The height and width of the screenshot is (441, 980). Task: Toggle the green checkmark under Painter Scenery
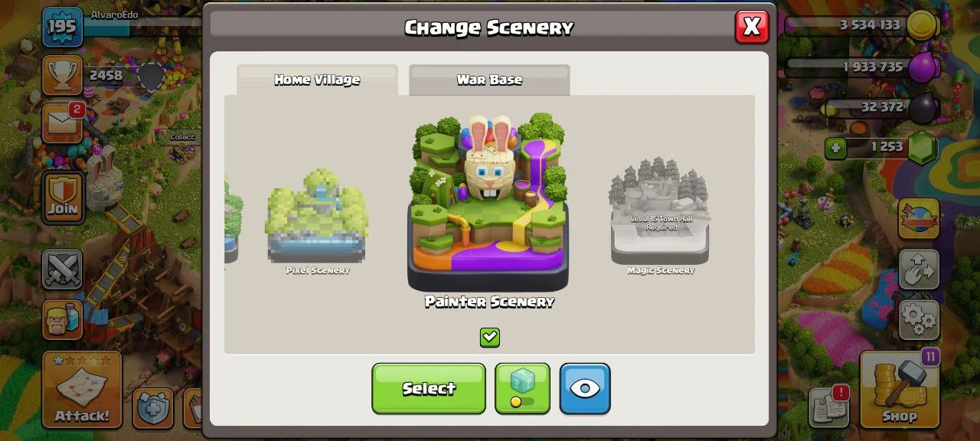coord(490,337)
